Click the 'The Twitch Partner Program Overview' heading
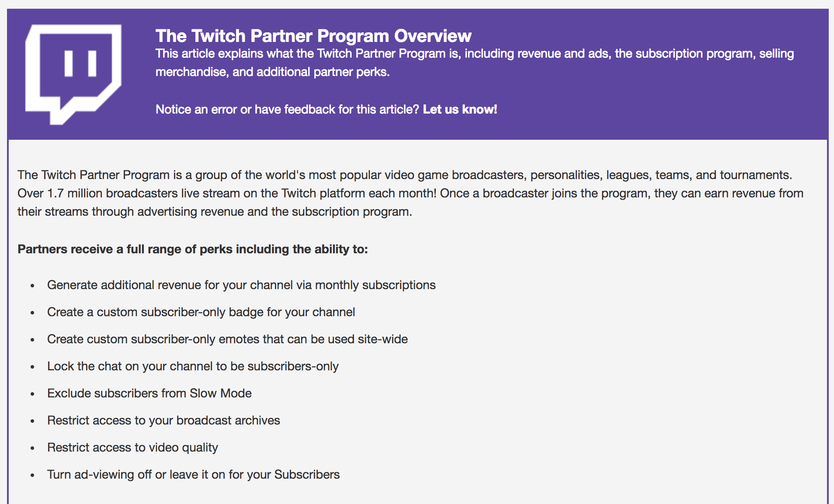 point(313,36)
